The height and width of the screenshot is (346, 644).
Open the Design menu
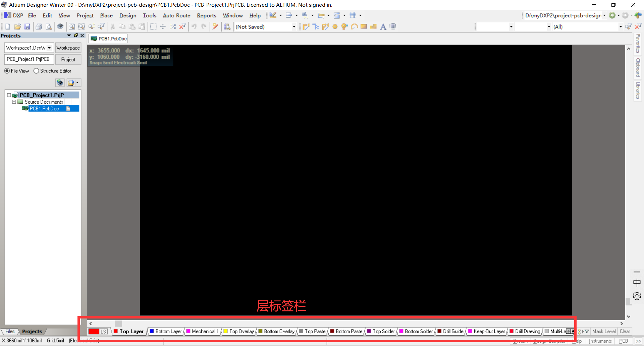(x=128, y=15)
